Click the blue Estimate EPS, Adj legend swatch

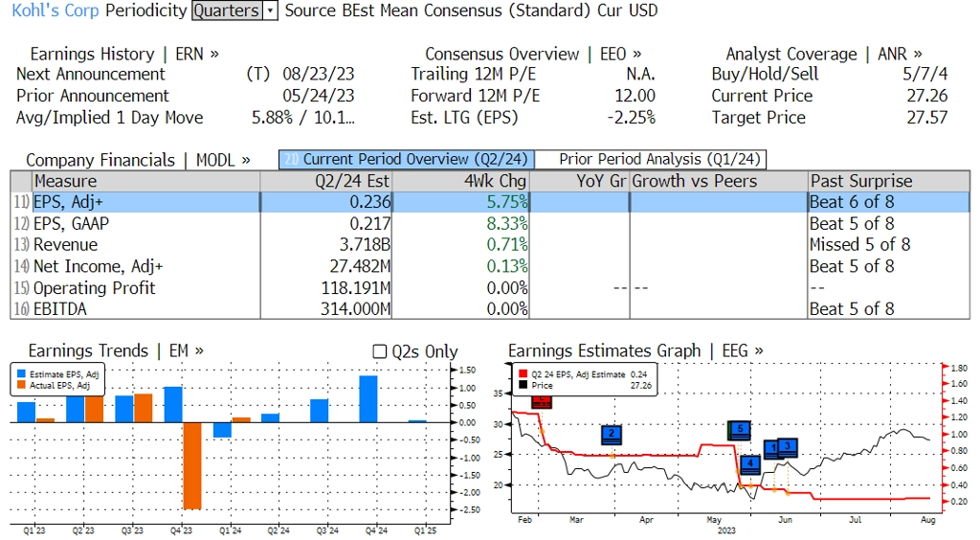click(x=21, y=374)
